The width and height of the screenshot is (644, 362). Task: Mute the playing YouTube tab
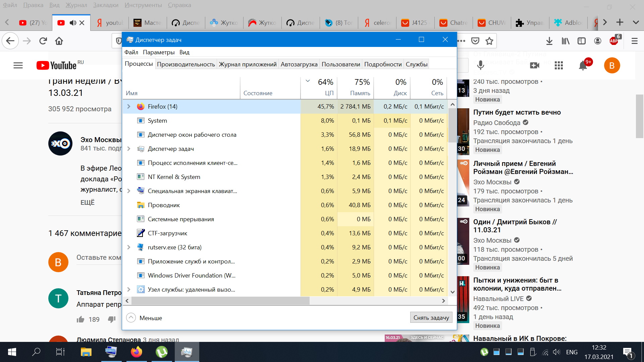click(72, 23)
